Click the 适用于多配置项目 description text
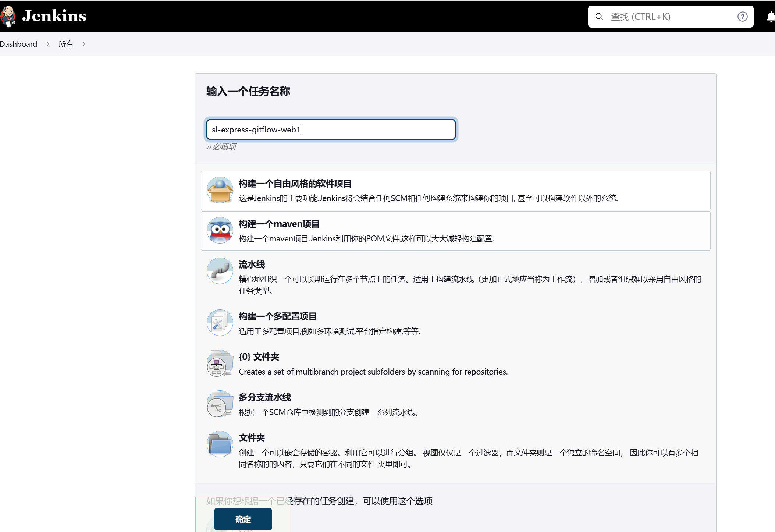The height and width of the screenshot is (532, 775). click(x=329, y=331)
